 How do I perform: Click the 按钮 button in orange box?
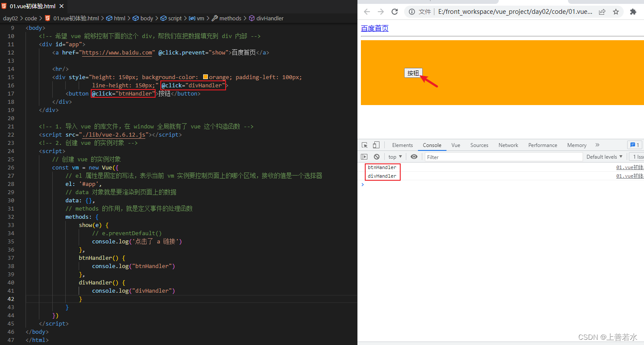pos(413,73)
